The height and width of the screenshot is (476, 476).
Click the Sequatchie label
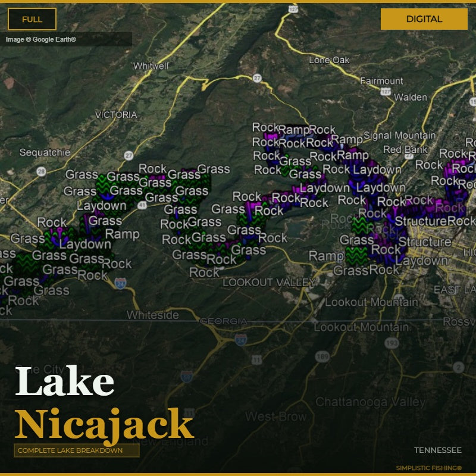tap(45, 152)
